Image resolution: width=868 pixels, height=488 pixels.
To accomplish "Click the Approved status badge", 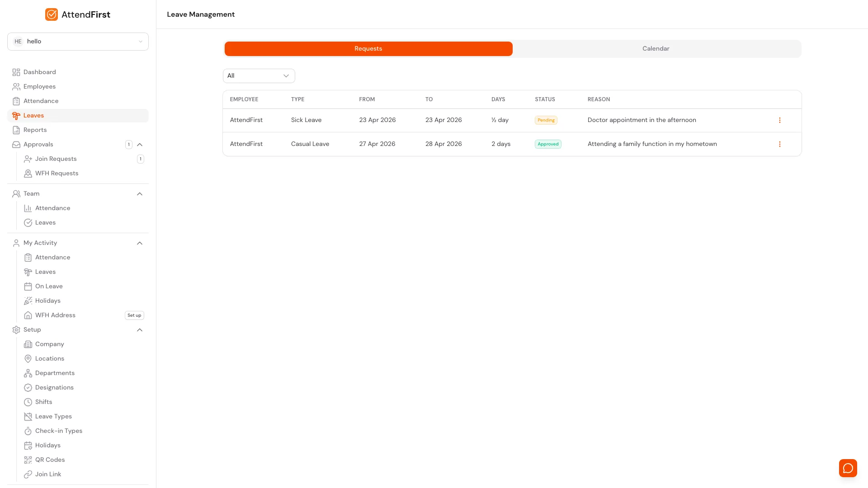I will coord(548,144).
